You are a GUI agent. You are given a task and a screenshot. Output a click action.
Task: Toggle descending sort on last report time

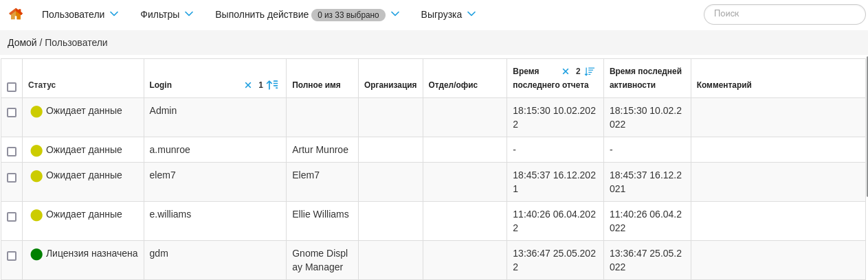(590, 71)
